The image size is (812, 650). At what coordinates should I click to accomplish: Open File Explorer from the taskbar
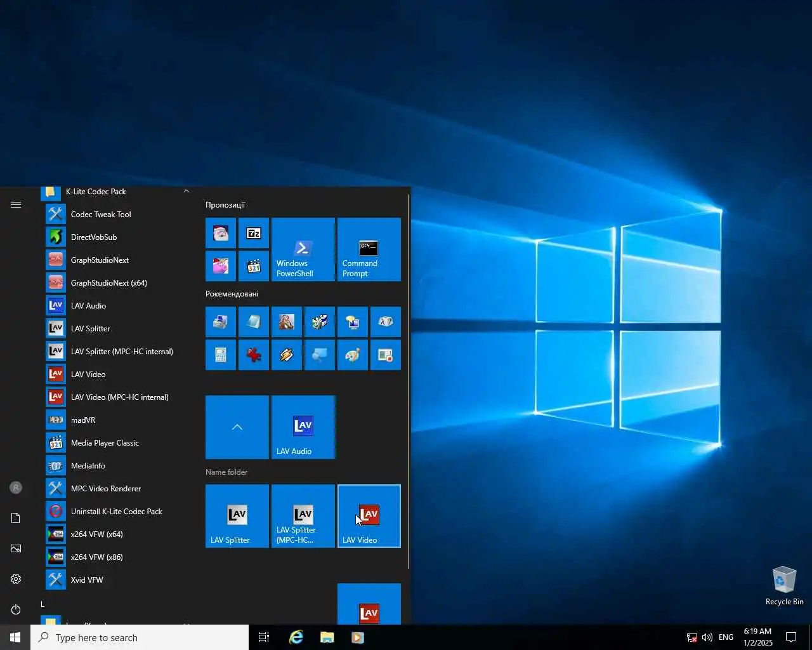point(327,637)
